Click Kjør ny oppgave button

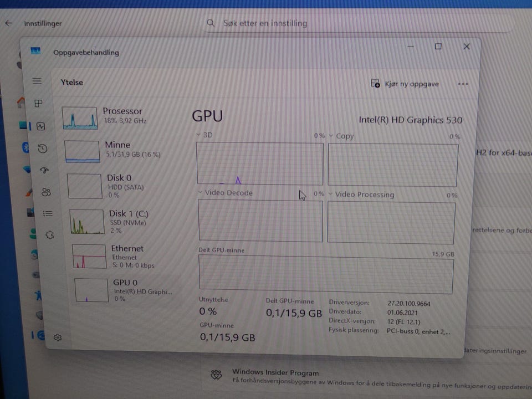pos(405,84)
